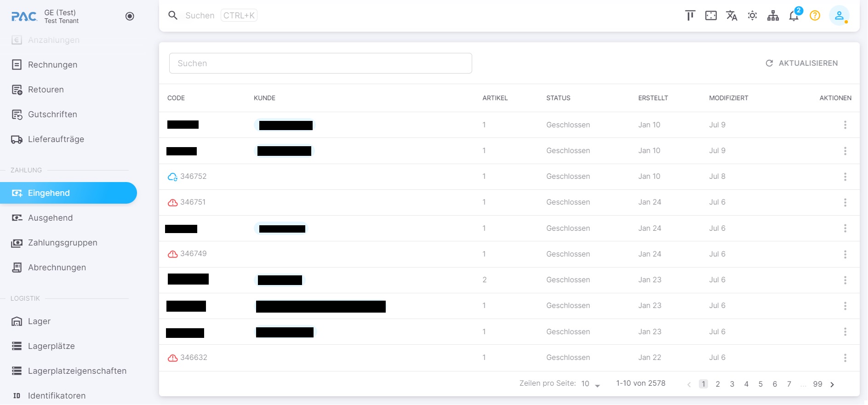Open the organization hierarchy icon
This screenshot has height=405, width=868.
point(773,16)
